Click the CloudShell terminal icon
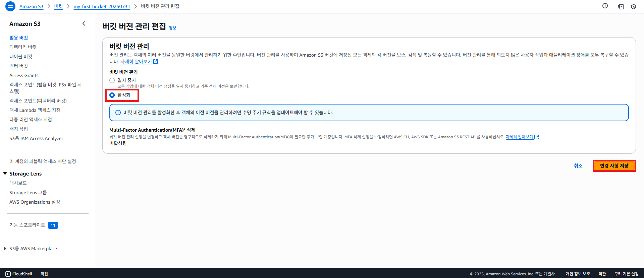Viewport: 644px width, 278px height. click(x=8, y=274)
